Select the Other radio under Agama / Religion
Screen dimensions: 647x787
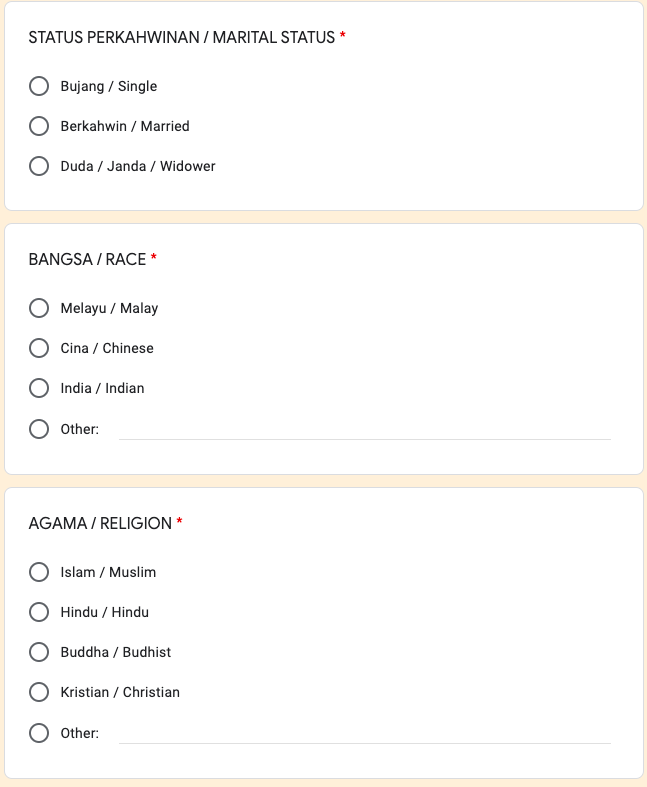point(39,733)
